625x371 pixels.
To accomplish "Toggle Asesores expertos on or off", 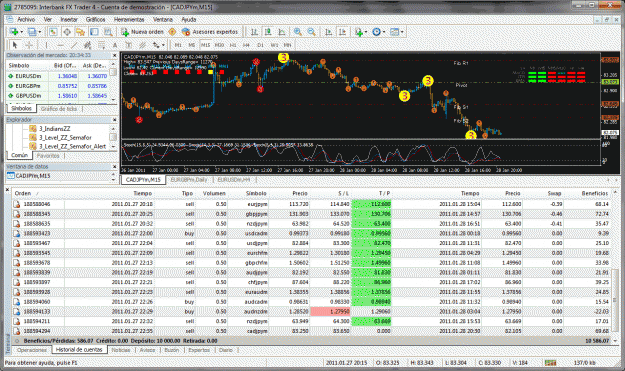I will (210, 32).
